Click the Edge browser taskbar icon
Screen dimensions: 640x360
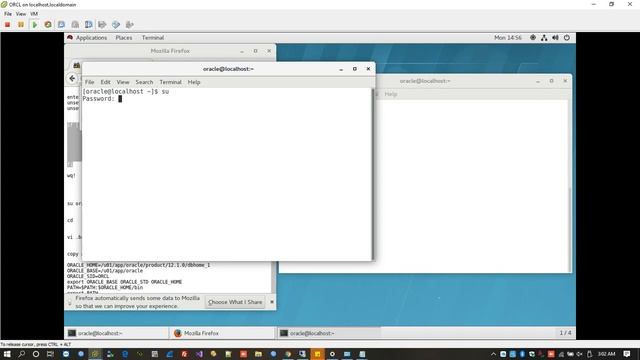[125, 354]
